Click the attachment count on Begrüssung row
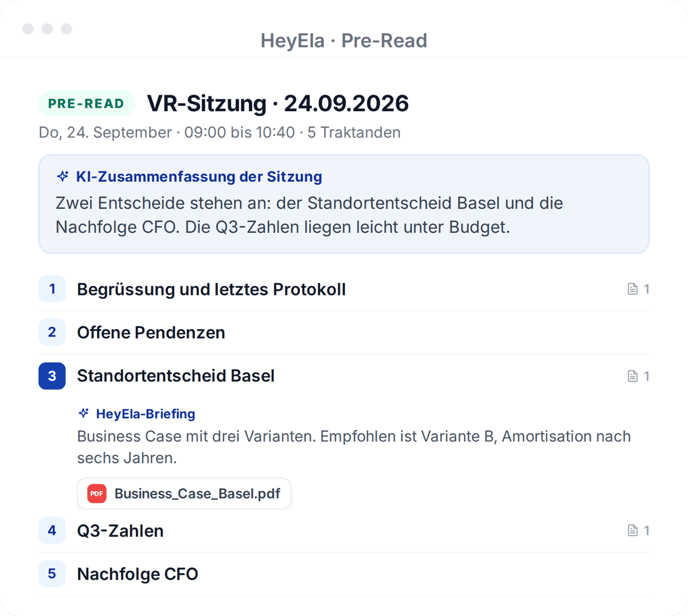The height and width of the screenshot is (616, 688). tap(646, 289)
